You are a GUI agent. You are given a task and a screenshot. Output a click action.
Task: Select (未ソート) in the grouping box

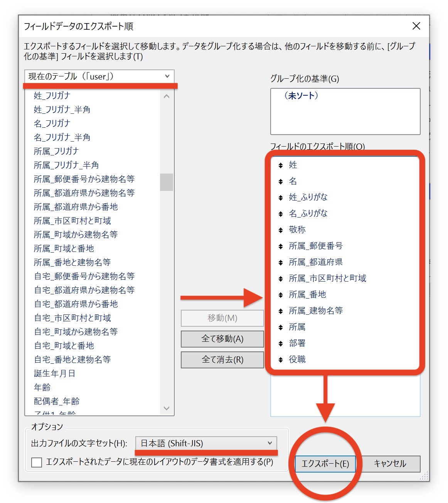click(x=301, y=96)
